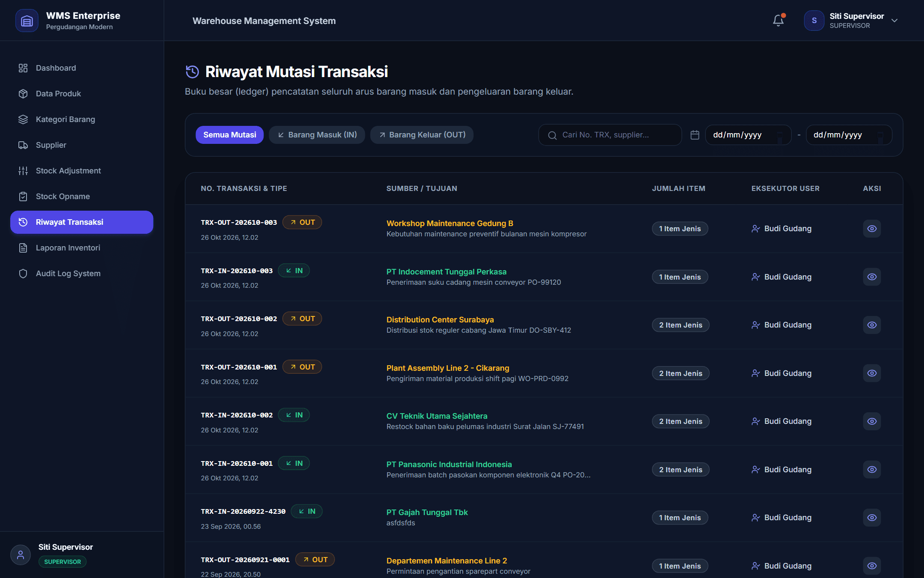Click the Riwayat Mutasi Transaksi history icon
The image size is (924, 578).
(x=192, y=72)
